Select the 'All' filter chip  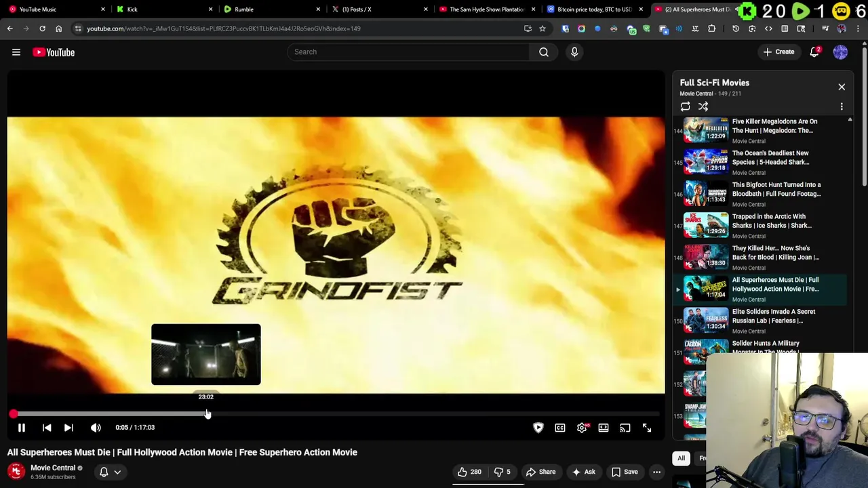(x=681, y=458)
